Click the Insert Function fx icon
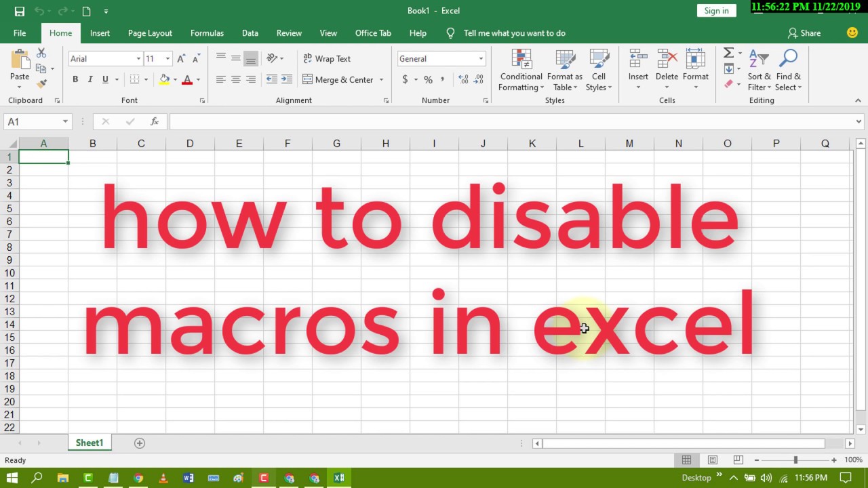868x488 pixels. 155,121
